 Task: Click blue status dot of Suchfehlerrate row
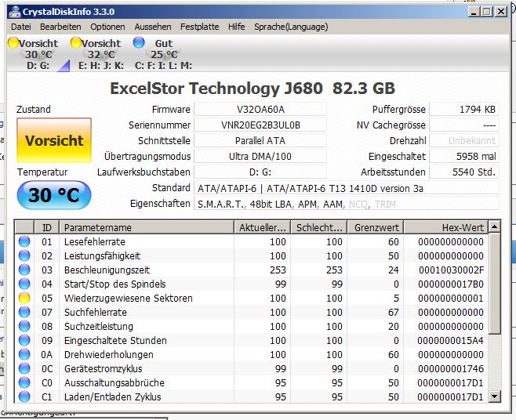tap(24, 312)
